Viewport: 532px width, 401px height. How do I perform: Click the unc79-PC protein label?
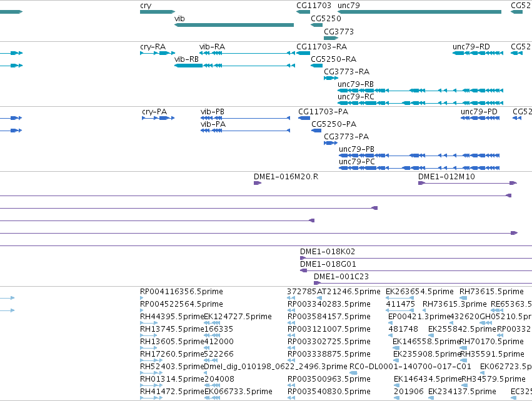[356, 162]
